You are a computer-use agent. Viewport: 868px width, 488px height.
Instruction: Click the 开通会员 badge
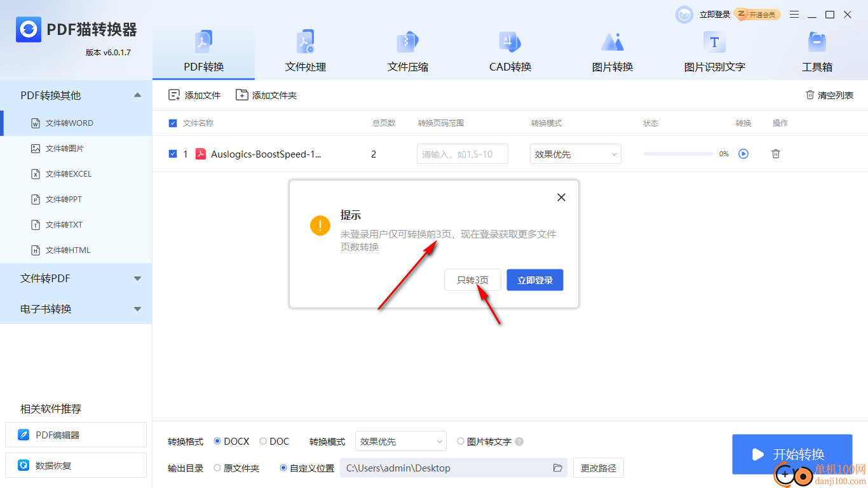coord(757,15)
